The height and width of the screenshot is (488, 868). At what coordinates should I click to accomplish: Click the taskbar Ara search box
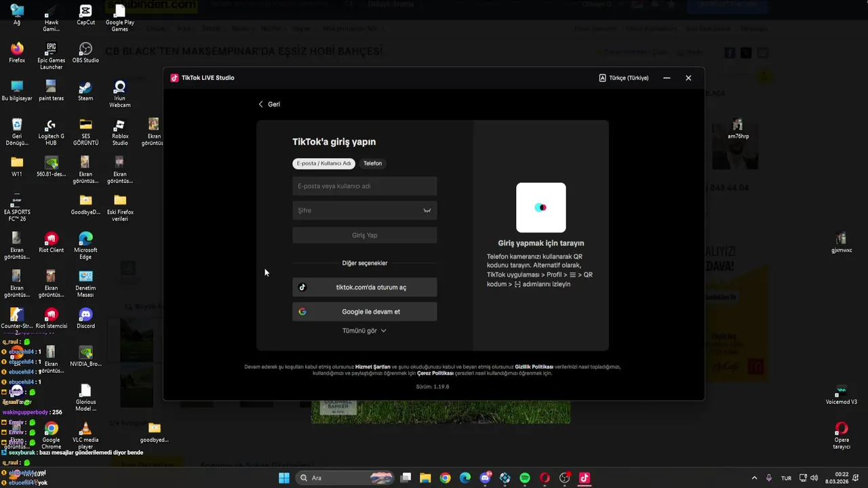coord(346,478)
